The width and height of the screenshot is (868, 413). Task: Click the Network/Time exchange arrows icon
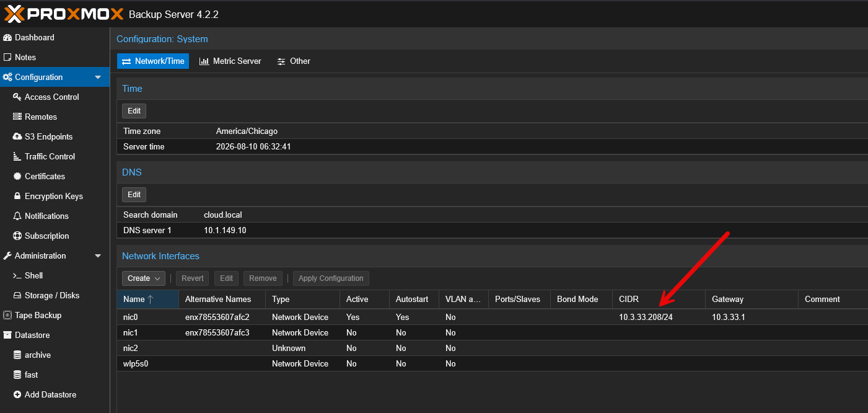click(126, 61)
